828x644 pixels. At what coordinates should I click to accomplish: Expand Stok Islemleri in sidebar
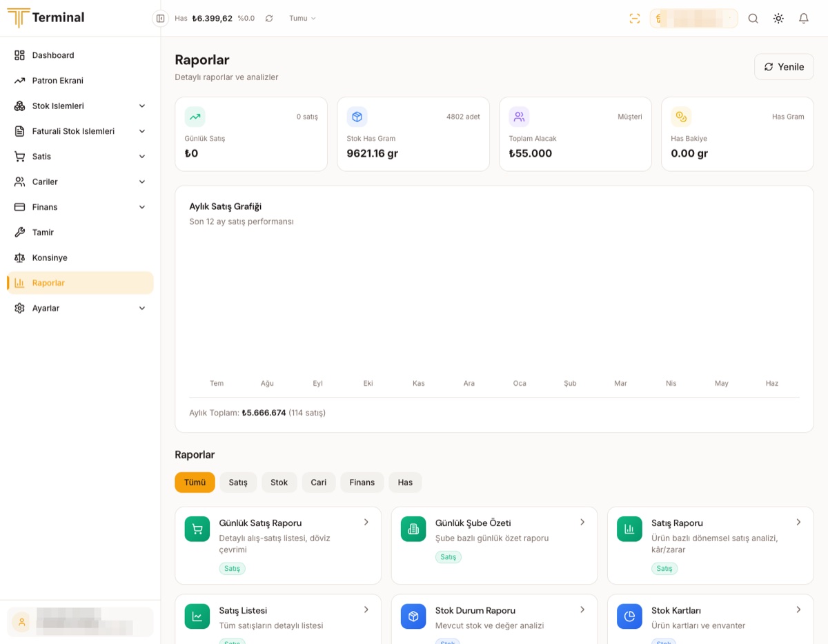coord(80,106)
